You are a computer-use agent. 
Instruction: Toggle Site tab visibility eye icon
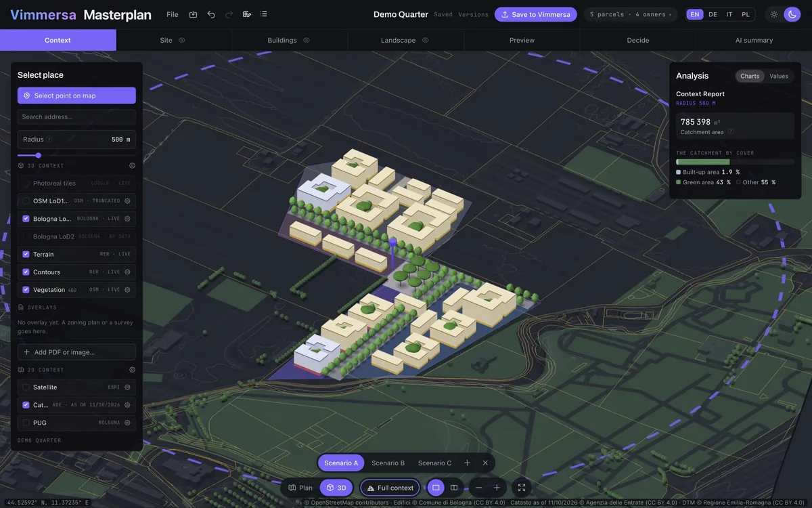(181, 40)
